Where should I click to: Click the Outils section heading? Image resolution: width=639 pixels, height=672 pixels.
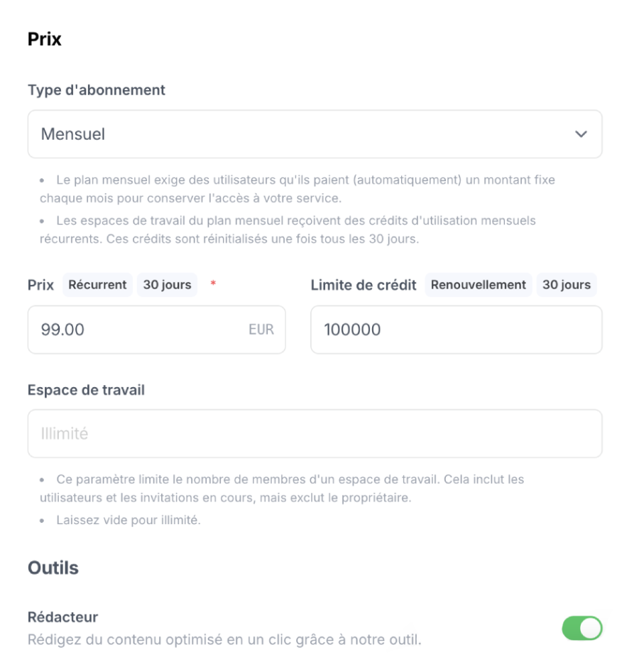click(x=53, y=568)
